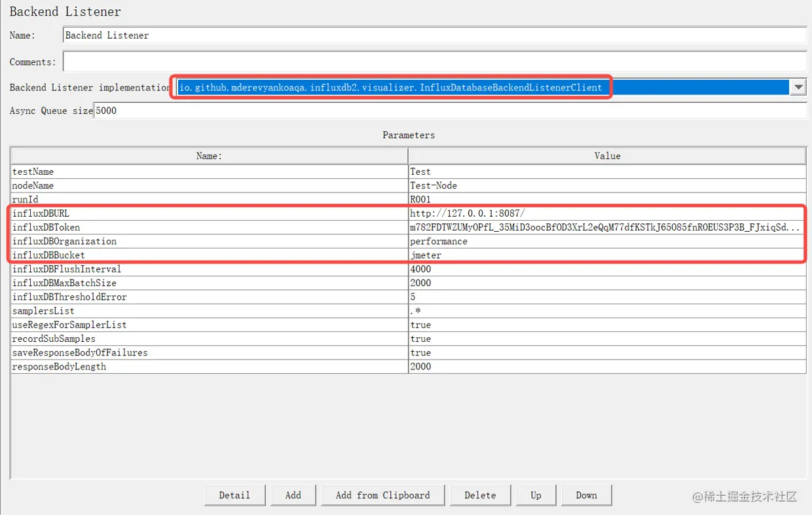
Task: Select the useRegexForSamplerList name cell
Action: [x=210, y=325]
